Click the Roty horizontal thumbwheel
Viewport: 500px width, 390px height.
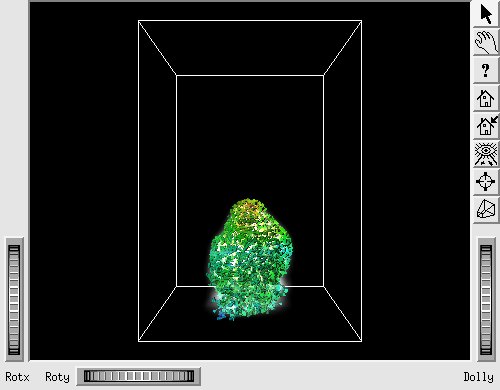tap(139, 376)
